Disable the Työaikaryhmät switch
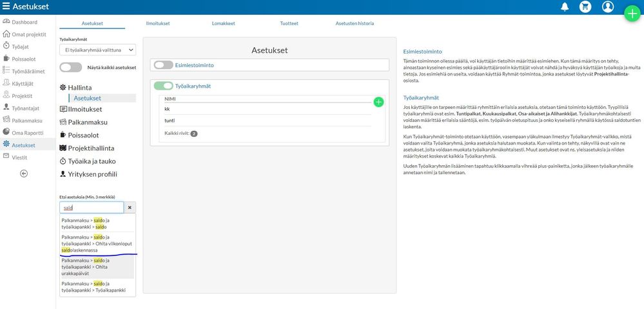Screen dimensions: 644x309 (164, 86)
